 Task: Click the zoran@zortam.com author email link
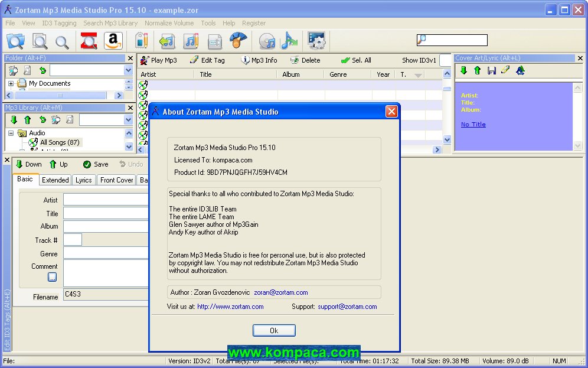(x=281, y=292)
